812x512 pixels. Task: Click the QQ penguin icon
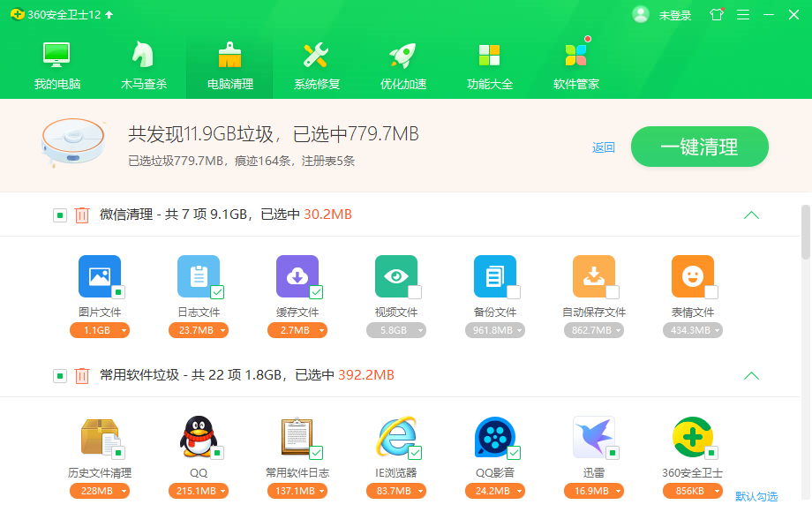199,437
